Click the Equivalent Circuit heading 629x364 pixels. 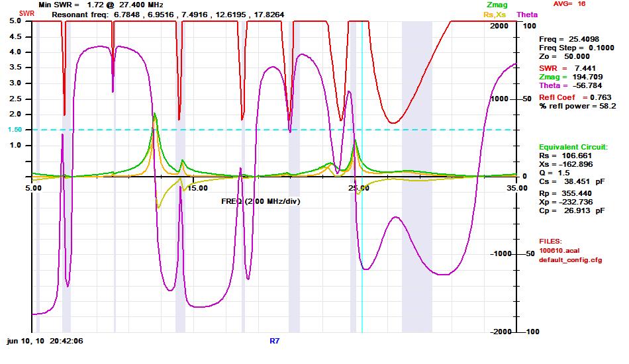573,147
